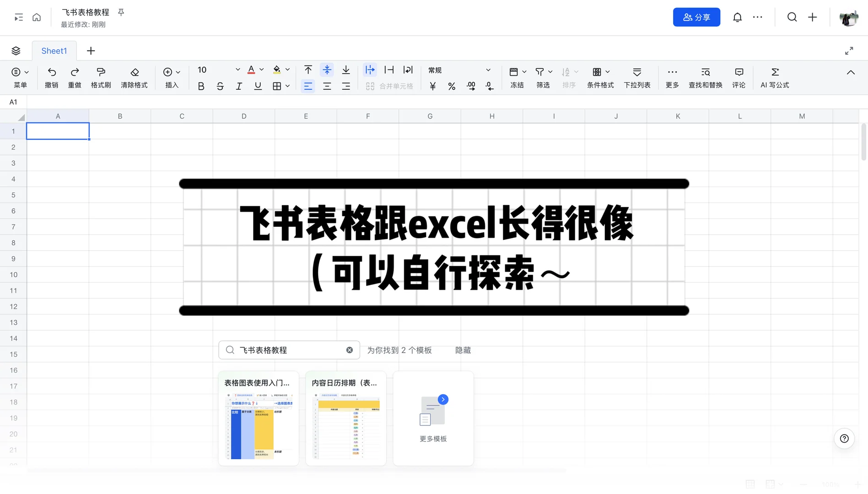
Task: Open the user avatar menu
Action: [849, 18]
